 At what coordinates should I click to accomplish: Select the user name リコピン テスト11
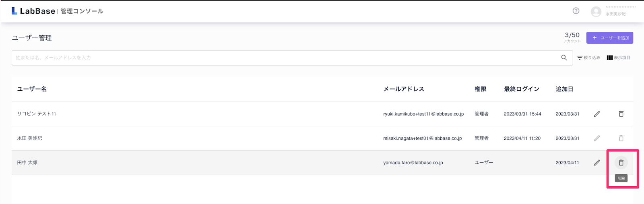[37, 114]
